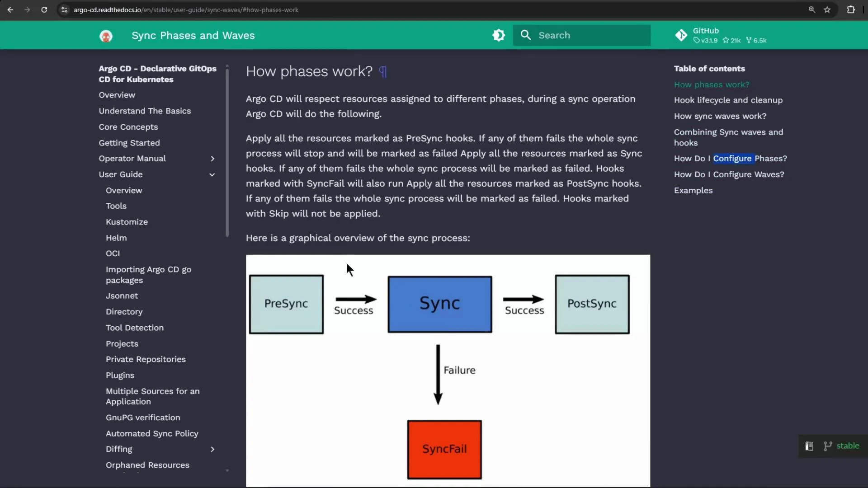Open the browser extensions puzzle icon
Screen dimensions: 868x488
point(851,9)
